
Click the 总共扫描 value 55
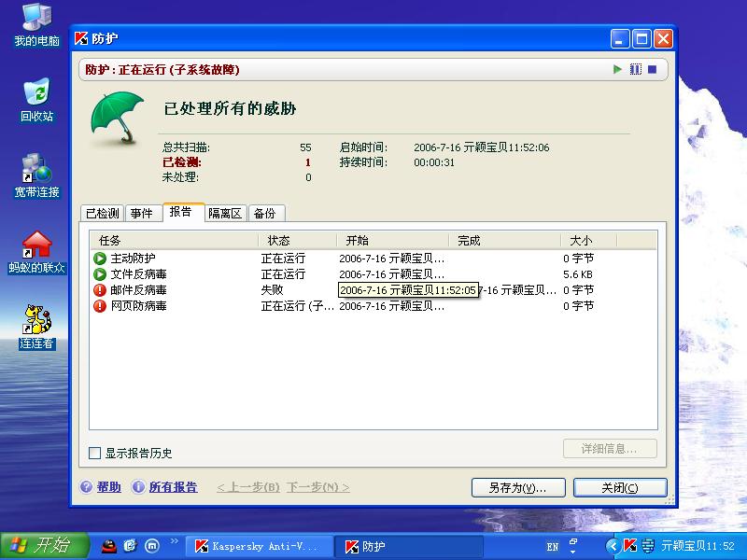tap(305, 147)
